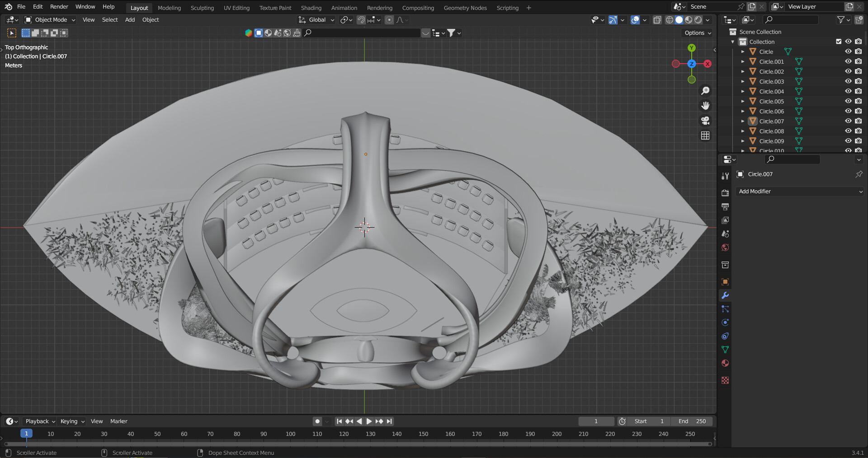Open the Object Mode dropdown

pos(50,20)
